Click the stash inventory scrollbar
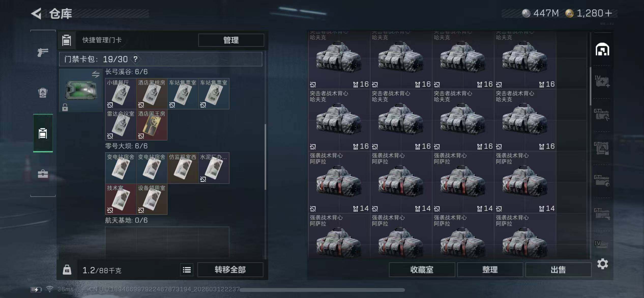 coord(590,86)
